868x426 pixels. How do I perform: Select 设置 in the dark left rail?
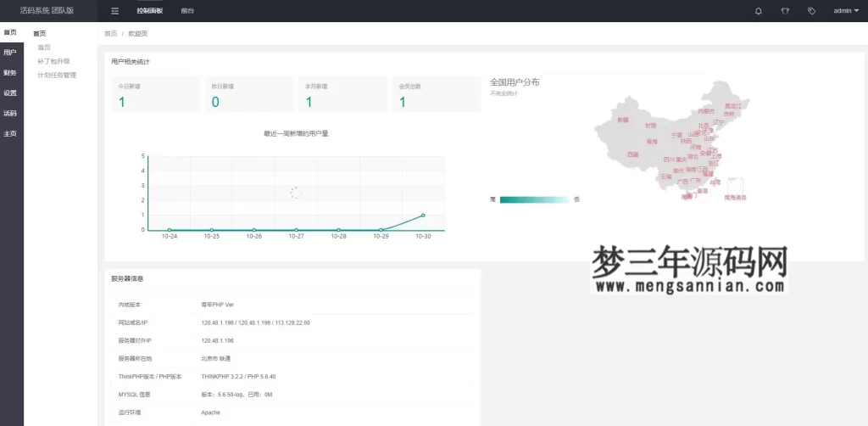pos(10,93)
